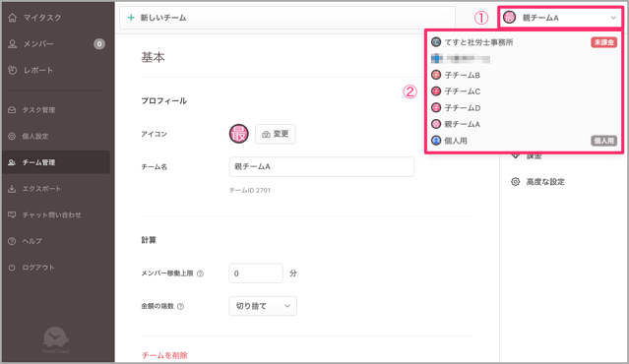Click the pie chart icon beside レポート
The height and width of the screenshot is (364, 629).
pyautogui.click(x=13, y=70)
